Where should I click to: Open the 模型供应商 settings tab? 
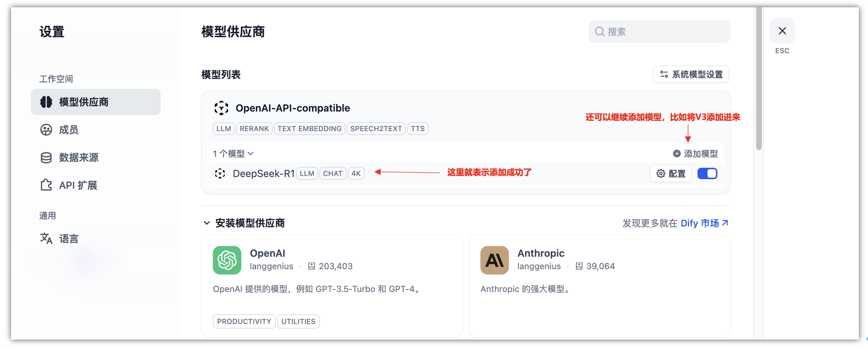pyautogui.click(x=96, y=102)
